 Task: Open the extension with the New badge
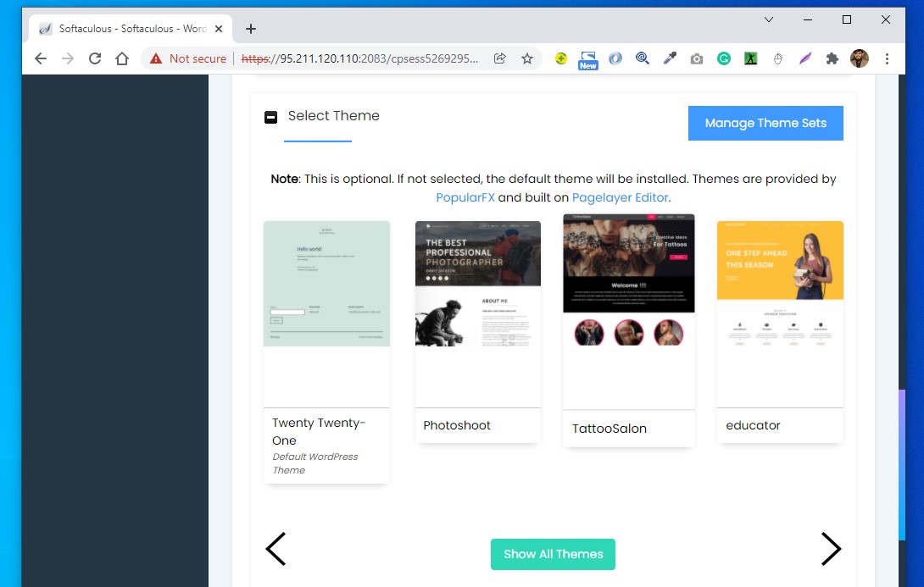pos(587,58)
